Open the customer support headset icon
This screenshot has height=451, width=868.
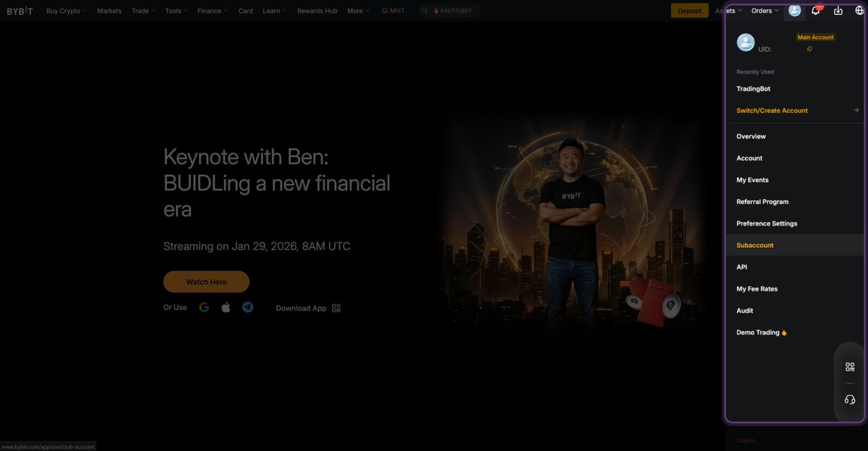pyautogui.click(x=850, y=400)
